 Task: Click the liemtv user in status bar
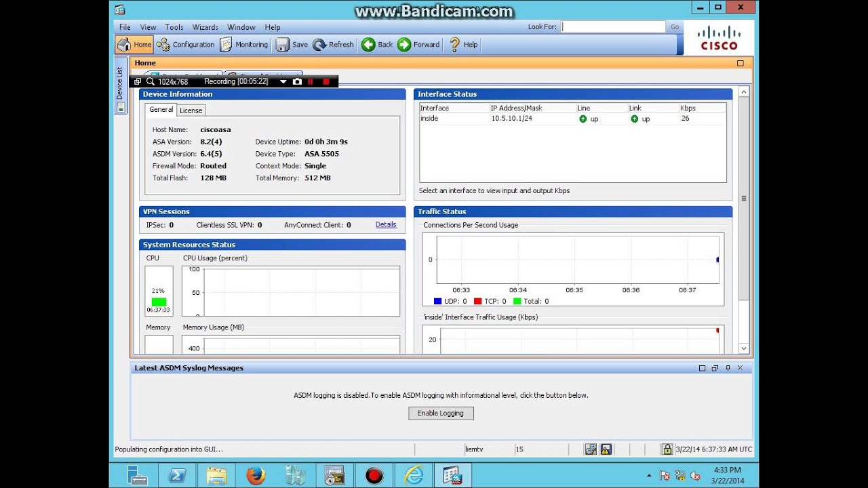coord(474,449)
